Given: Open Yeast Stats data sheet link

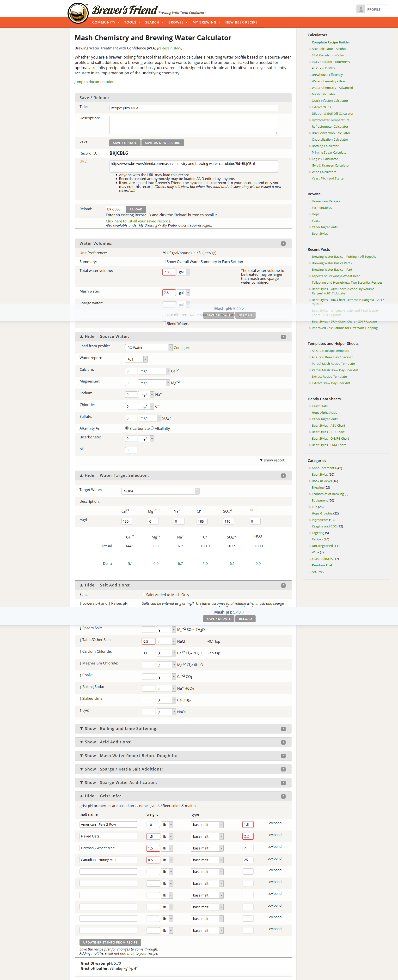Looking at the screenshot, I should (319, 406).
